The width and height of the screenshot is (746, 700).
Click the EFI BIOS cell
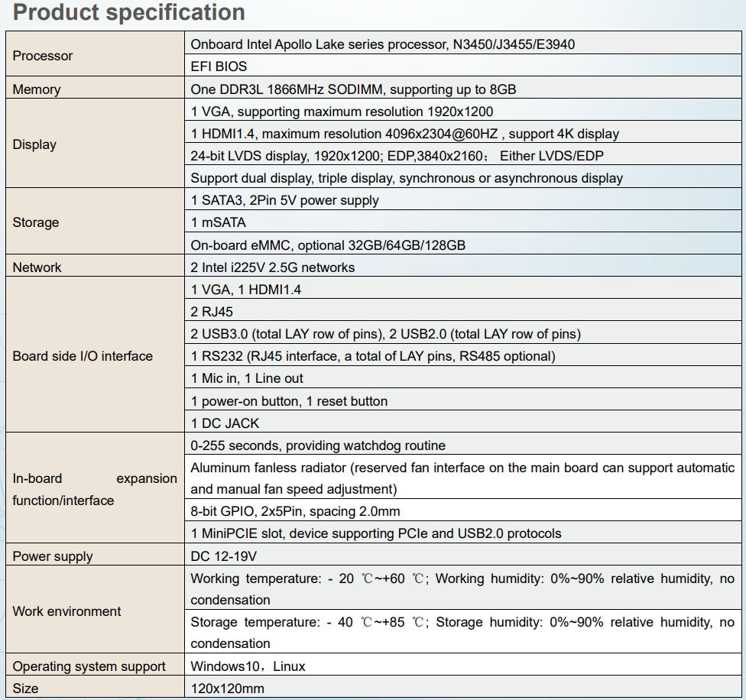click(x=219, y=66)
